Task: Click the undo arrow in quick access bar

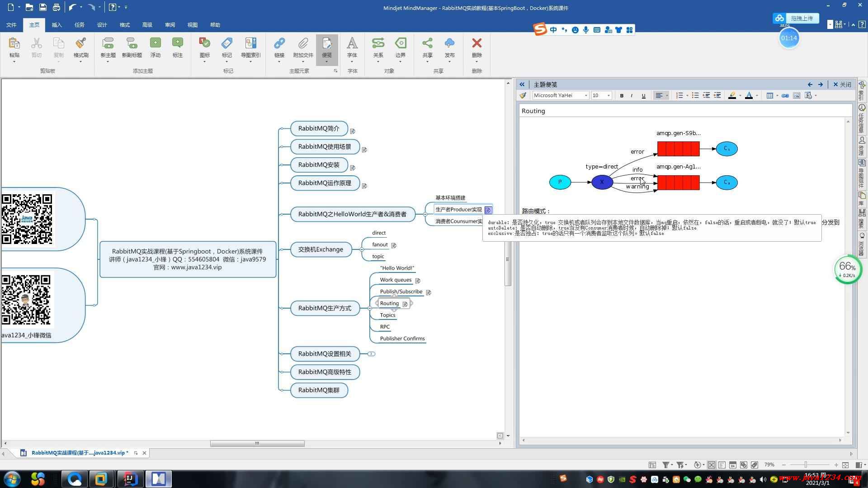Action: (x=72, y=7)
